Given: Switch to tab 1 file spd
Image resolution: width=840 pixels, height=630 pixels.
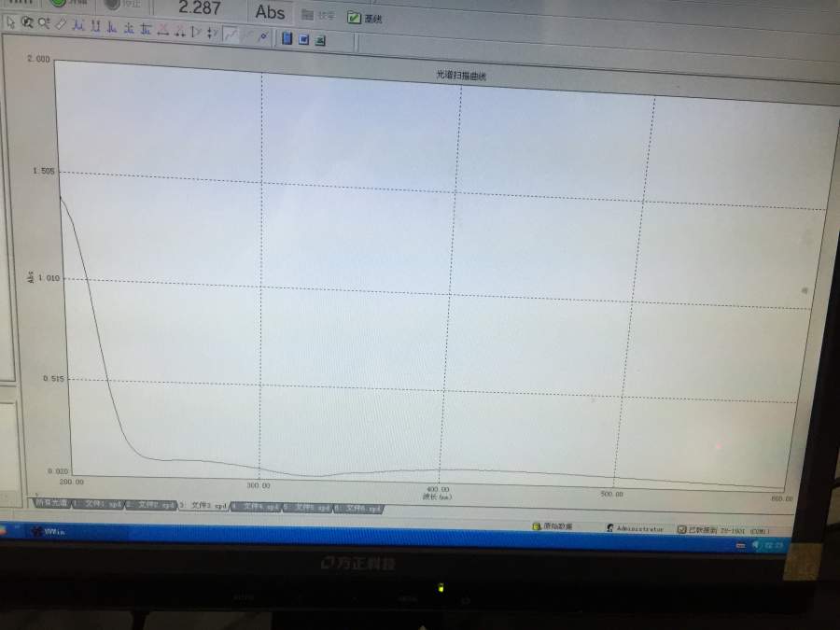Looking at the screenshot, I should (x=98, y=504).
